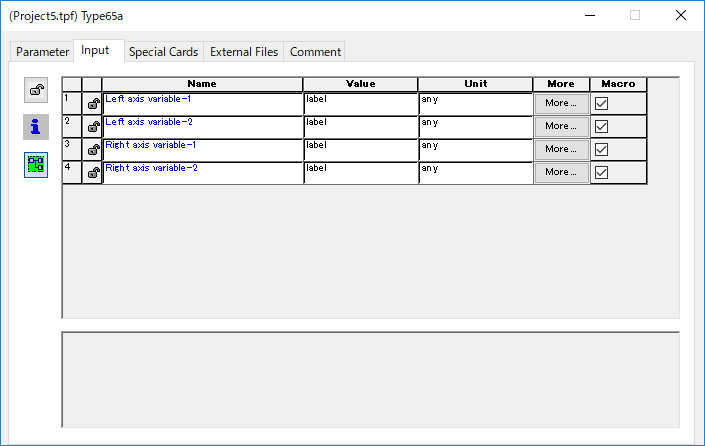
Task: Uncheck Macro for Left axis variable-1
Action: [602, 103]
